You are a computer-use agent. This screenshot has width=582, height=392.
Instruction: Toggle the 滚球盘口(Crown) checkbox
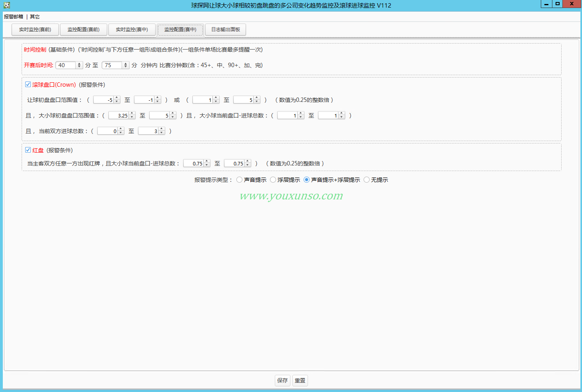coord(28,84)
